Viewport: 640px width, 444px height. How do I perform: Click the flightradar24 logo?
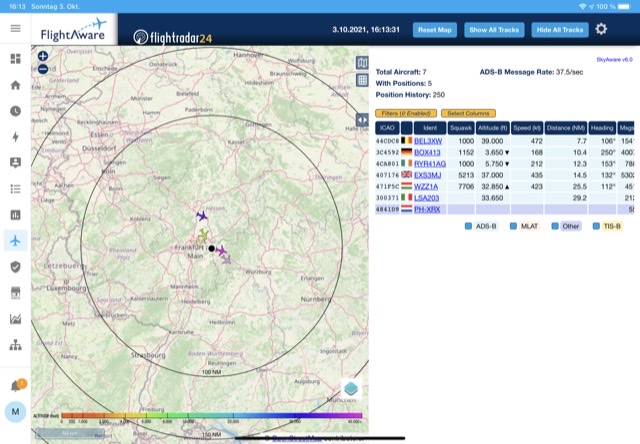click(173, 37)
